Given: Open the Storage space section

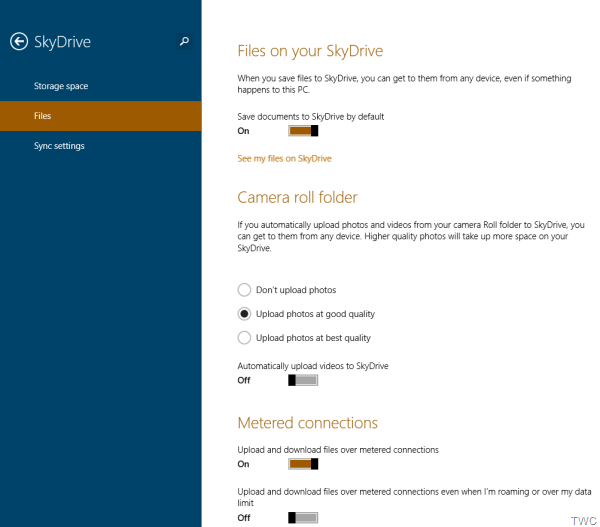Looking at the screenshot, I should (x=61, y=86).
